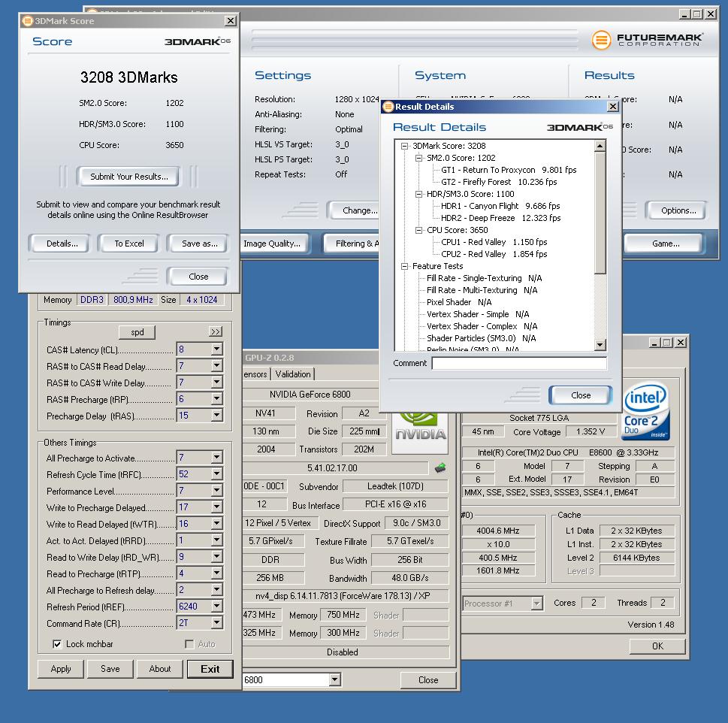
Task: Open the Refresh Cycle Time (tRFC) dropdown
Action: 217,474
